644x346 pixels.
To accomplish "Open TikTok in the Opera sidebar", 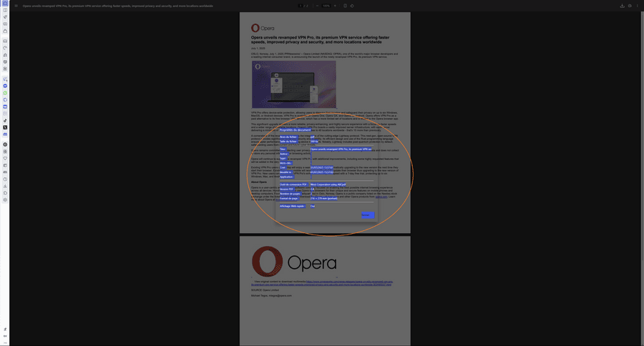I will tap(5, 121).
